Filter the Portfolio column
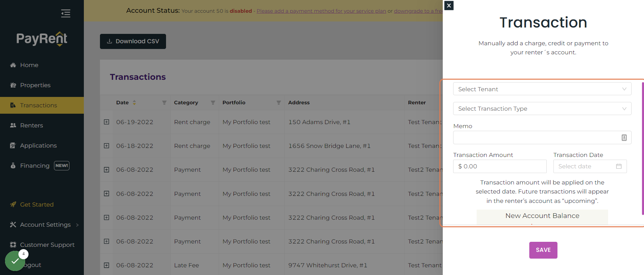Screen dimensions: 644x275 click(x=279, y=103)
